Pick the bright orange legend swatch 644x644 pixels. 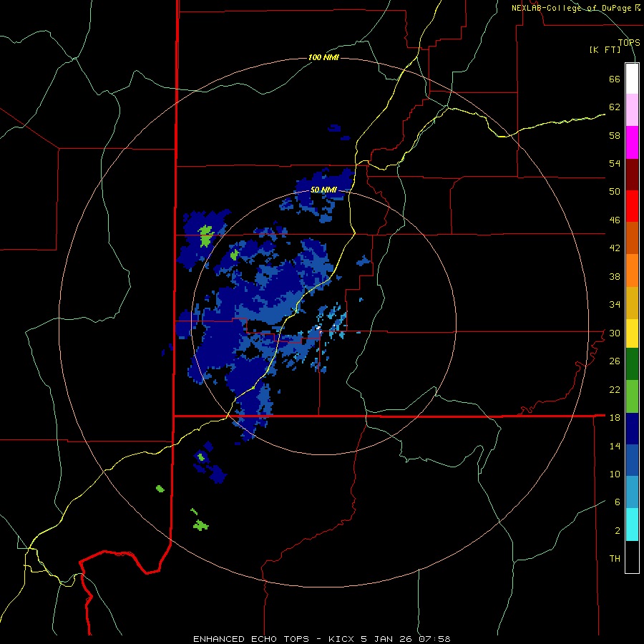[x=632, y=270]
